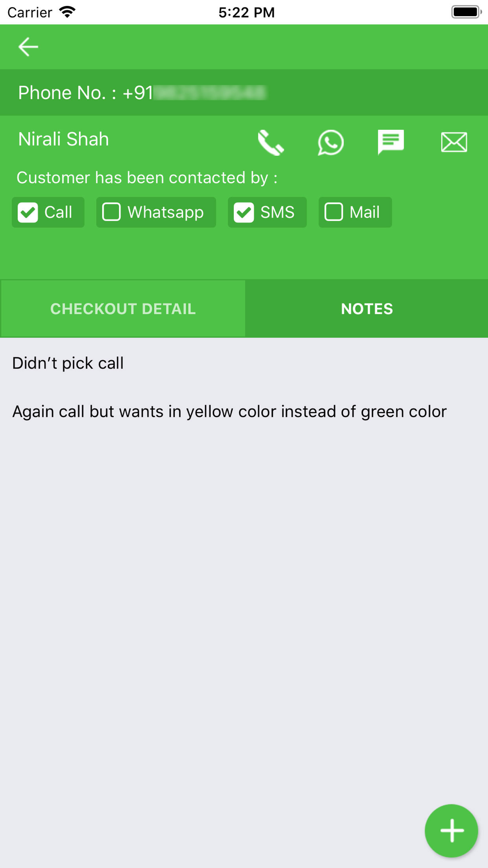Tap the back arrow icon
Image resolution: width=488 pixels, height=868 pixels.
[x=28, y=47]
